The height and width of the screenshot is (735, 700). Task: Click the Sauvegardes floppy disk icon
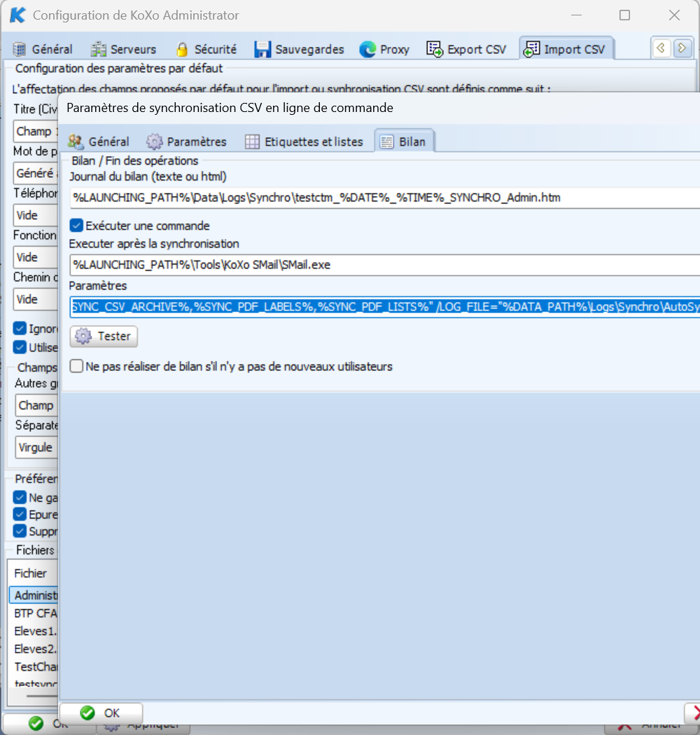coord(262,49)
